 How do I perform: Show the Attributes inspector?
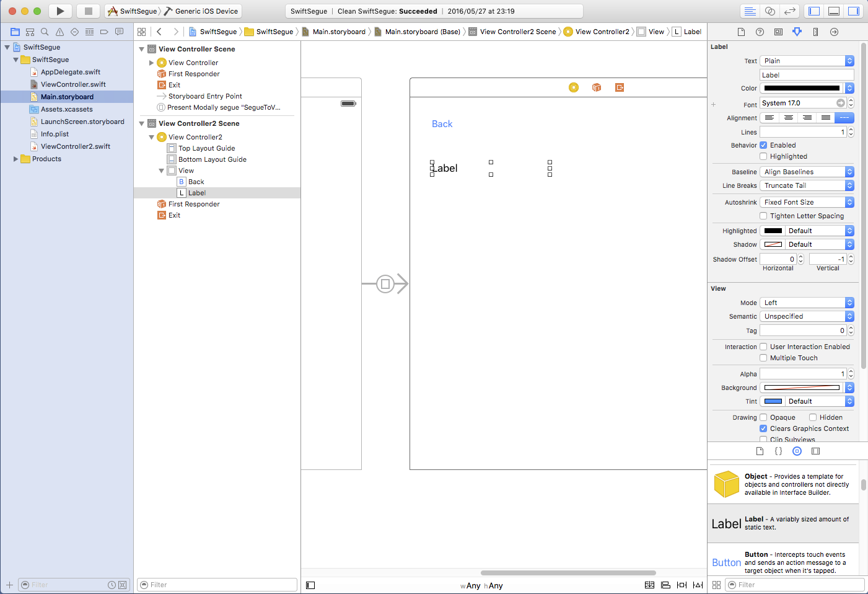[797, 32]
